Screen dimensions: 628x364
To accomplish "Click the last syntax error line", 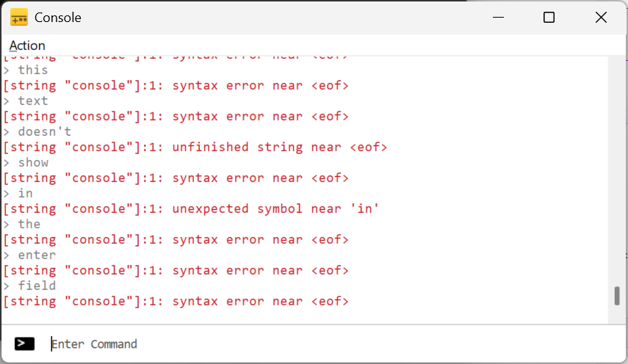I will 176,302.
